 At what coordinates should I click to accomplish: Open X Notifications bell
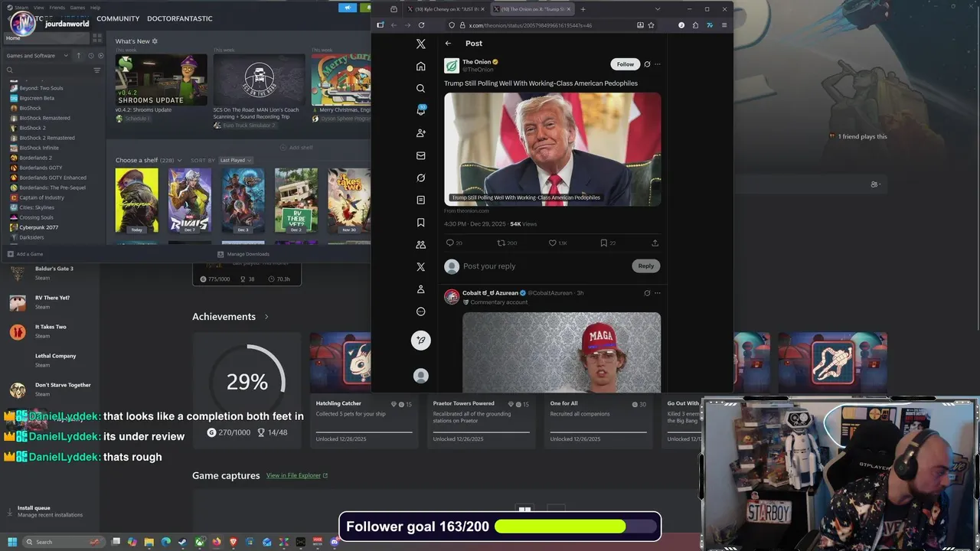(420, 110)
